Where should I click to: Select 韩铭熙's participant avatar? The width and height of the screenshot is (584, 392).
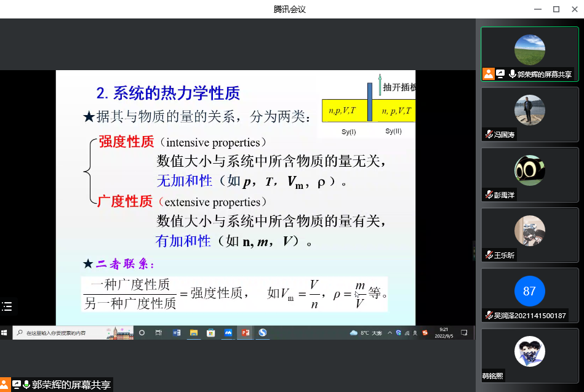tap(529, 351)
